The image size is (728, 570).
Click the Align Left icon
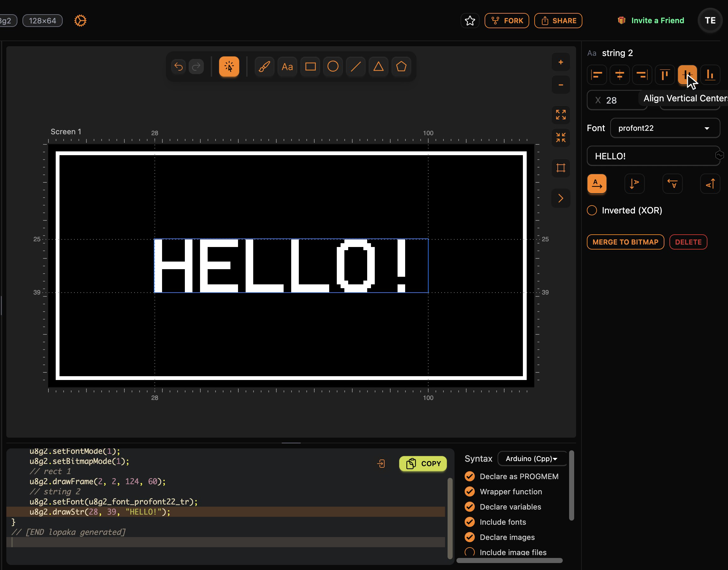click(x=597, y=75)
